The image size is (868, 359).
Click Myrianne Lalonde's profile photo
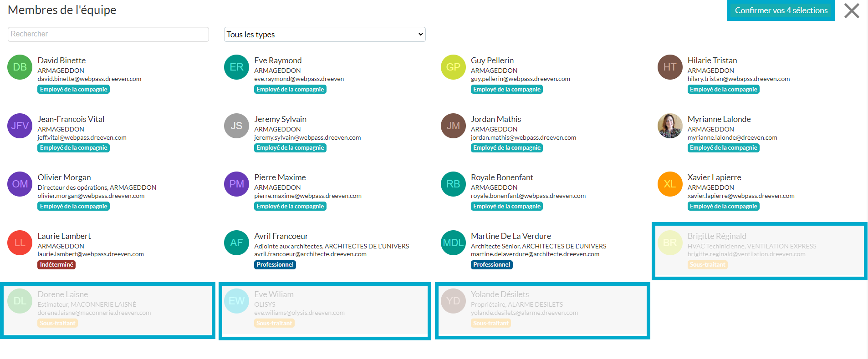point(669,126)
